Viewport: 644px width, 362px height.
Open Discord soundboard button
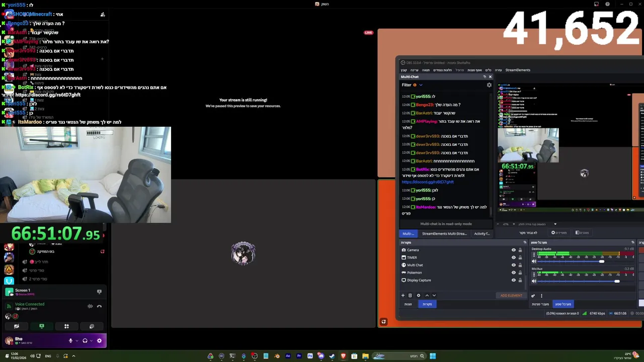(x=92, y=326)
